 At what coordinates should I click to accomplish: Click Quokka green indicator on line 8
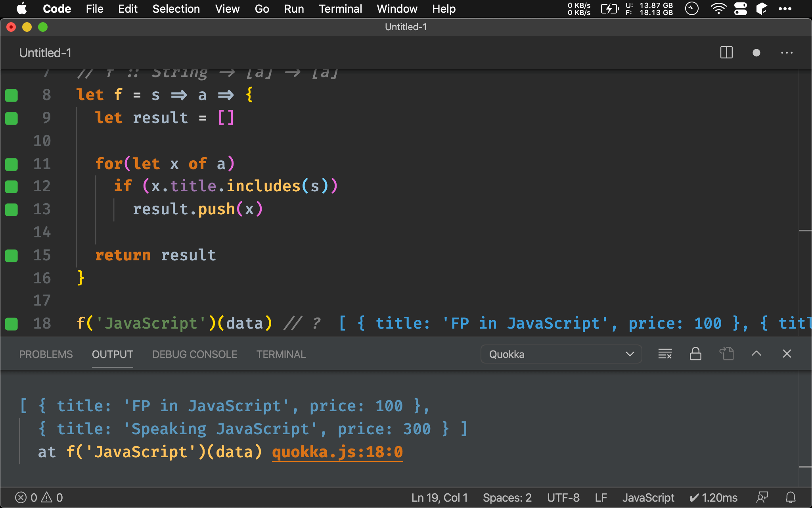point(11,95)
